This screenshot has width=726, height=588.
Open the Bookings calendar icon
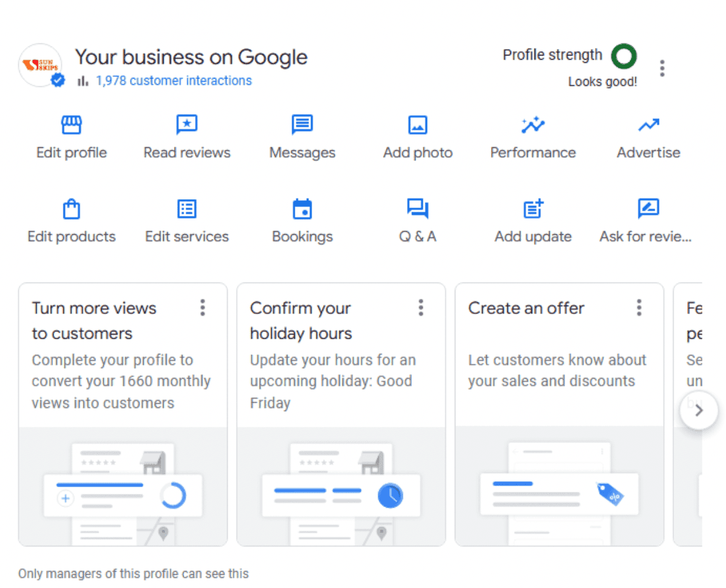(x=302, y=209)
